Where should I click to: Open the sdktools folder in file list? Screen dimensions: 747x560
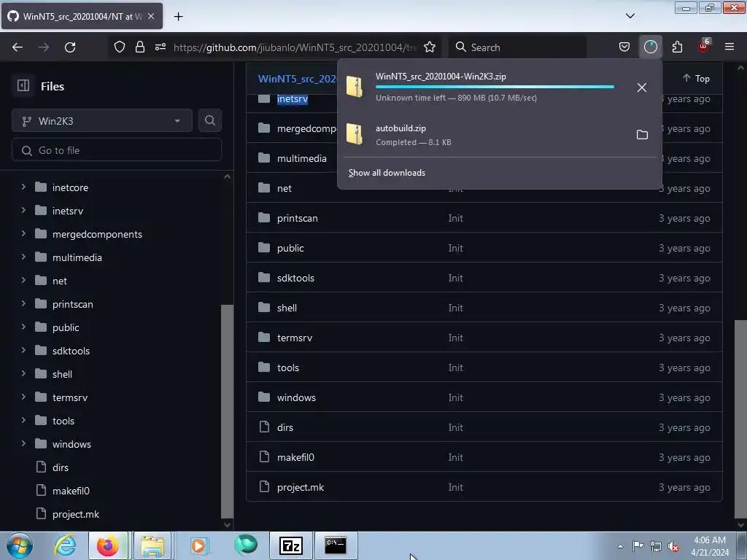(x=295, y=278)
